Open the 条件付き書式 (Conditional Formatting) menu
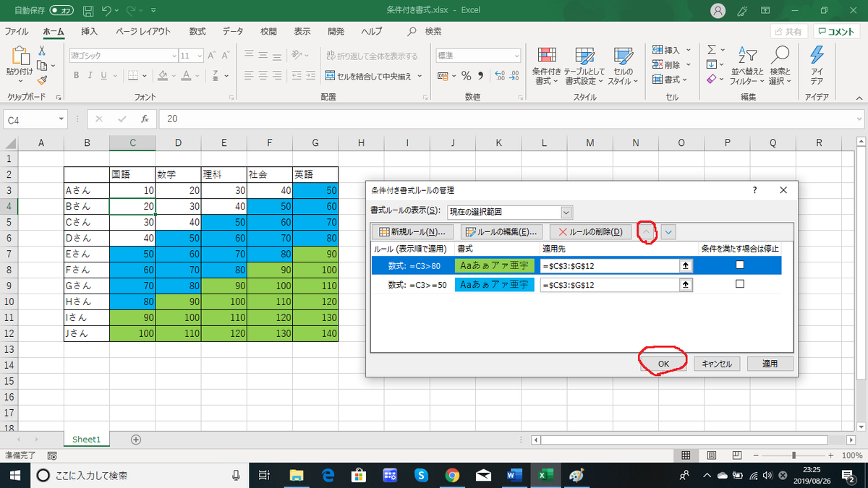The width and height of the screenshot is (868, 488). tap(548, 65)
